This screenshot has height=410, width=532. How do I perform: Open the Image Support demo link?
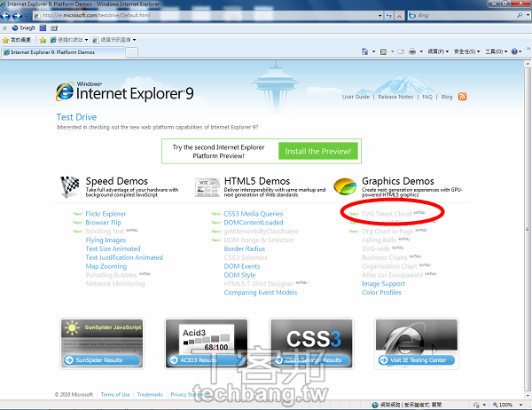coord(383,284)
